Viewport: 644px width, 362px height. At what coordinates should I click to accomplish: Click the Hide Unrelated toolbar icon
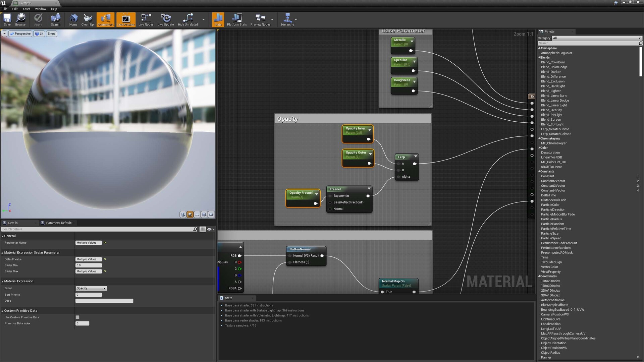(x=187, y=19)
